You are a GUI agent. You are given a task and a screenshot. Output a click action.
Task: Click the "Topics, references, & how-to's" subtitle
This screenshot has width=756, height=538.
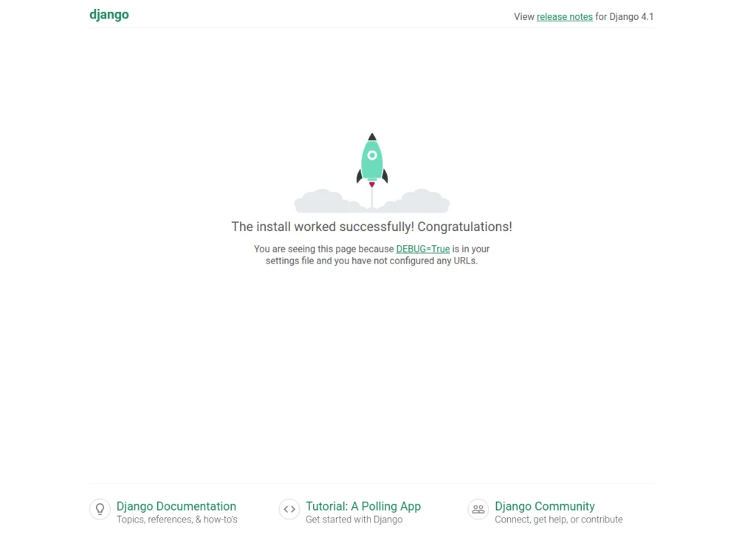(176, 520)
